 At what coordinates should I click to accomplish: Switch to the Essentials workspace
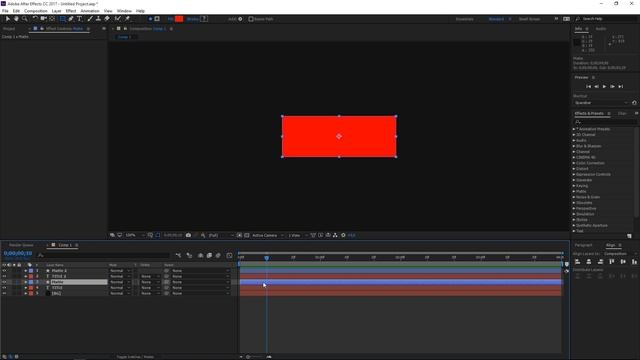pyautogui.click(x=464, y=19)
